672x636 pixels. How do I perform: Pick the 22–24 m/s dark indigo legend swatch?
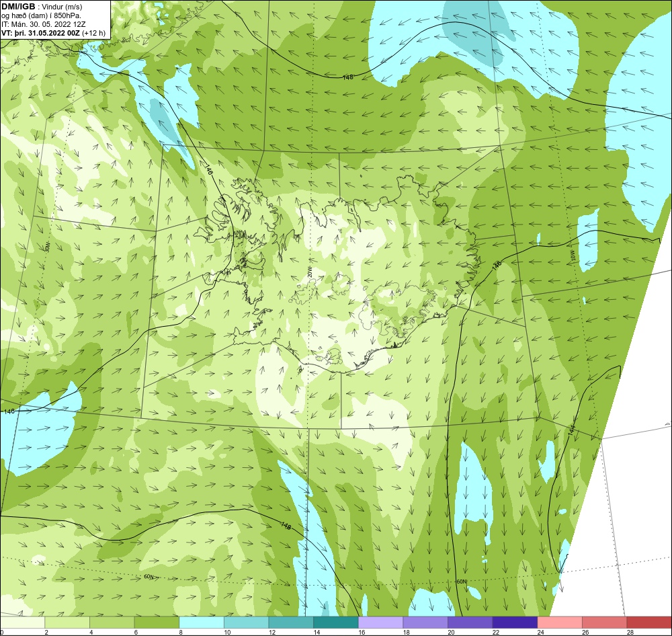point(515,623)
